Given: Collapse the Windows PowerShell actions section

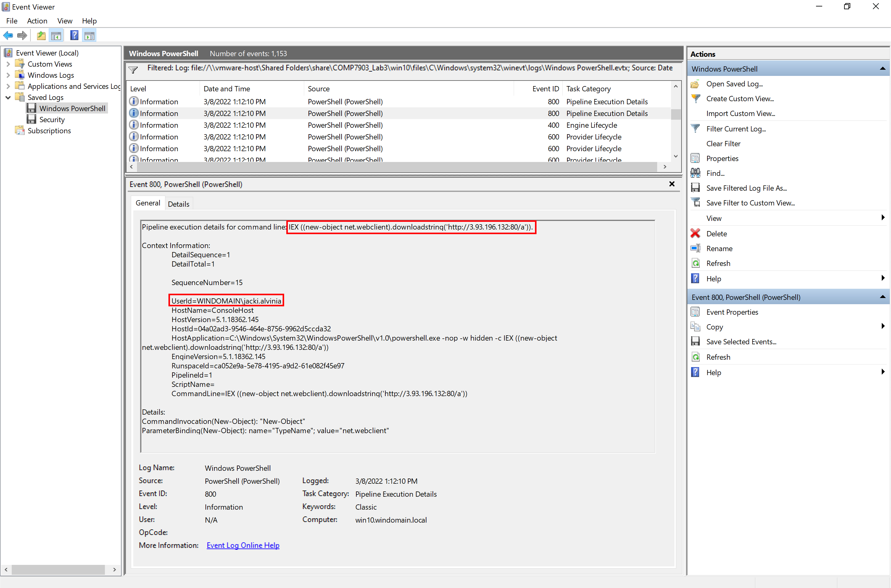Looking at the screenshot, I should [882, 68].
